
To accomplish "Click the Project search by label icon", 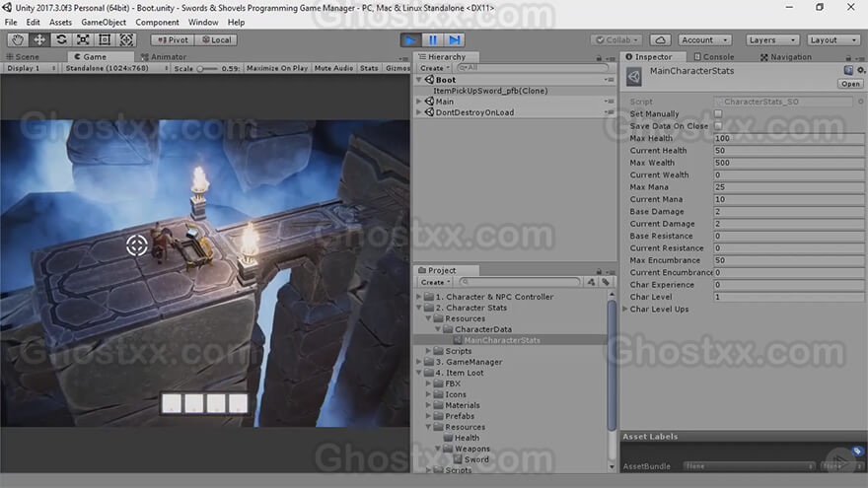I will (x=607, y=282).
